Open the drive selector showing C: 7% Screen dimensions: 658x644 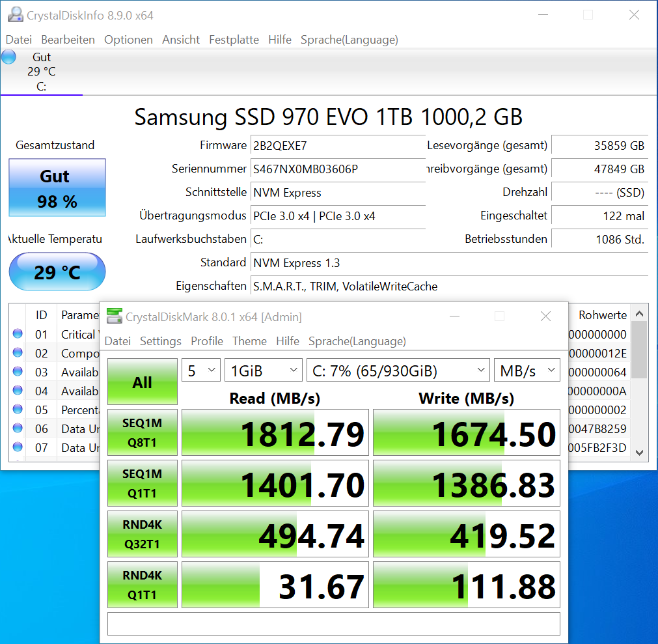[x=398, y=370]
